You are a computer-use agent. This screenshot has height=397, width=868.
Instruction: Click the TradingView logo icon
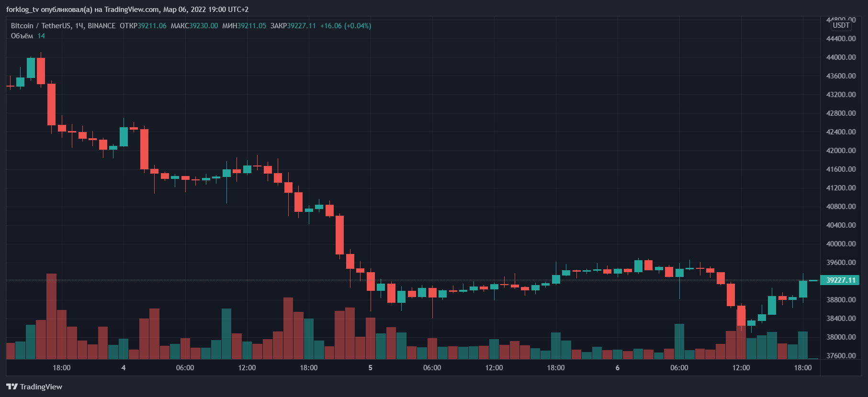11,386
